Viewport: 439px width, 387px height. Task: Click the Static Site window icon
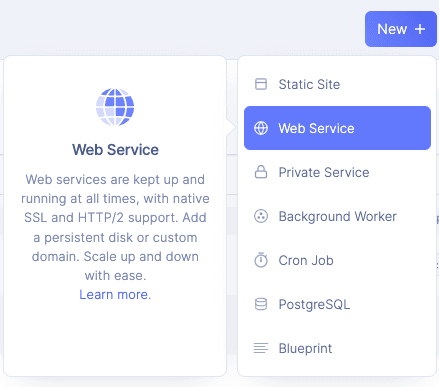coord(261,84)
